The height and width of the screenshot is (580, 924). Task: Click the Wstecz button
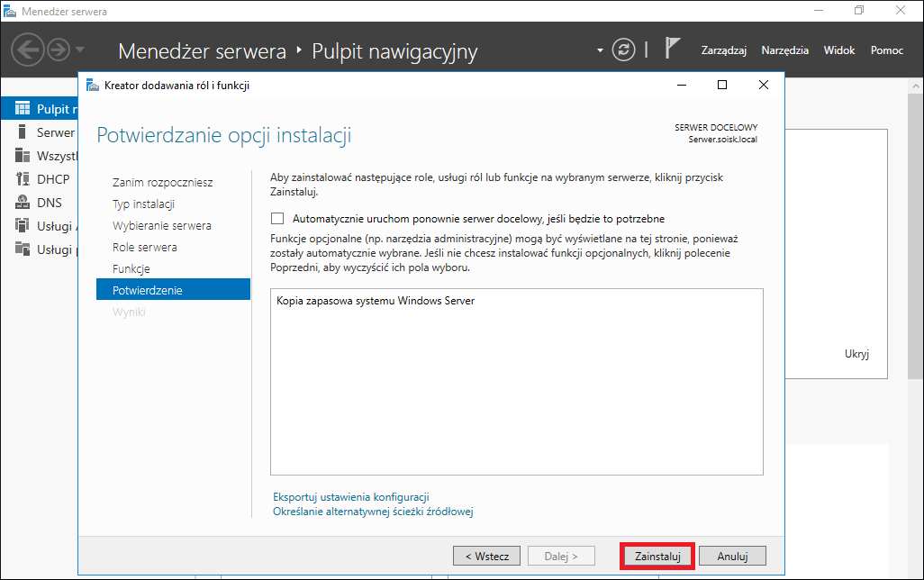(x=486, y=556)
